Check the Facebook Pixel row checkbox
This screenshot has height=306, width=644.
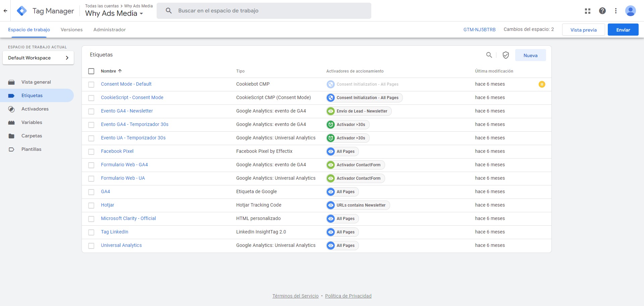pos(91,151)
